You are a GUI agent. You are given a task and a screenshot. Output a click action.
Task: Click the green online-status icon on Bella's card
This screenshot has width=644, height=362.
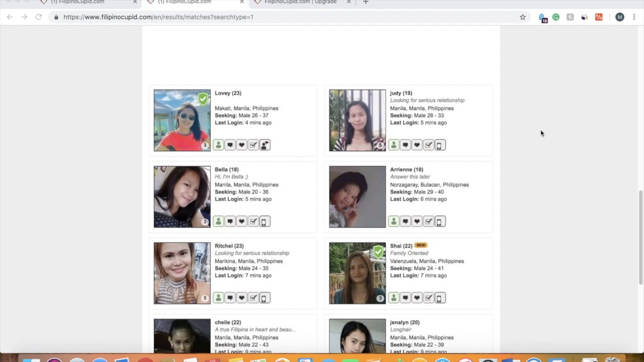click(218, 221)
